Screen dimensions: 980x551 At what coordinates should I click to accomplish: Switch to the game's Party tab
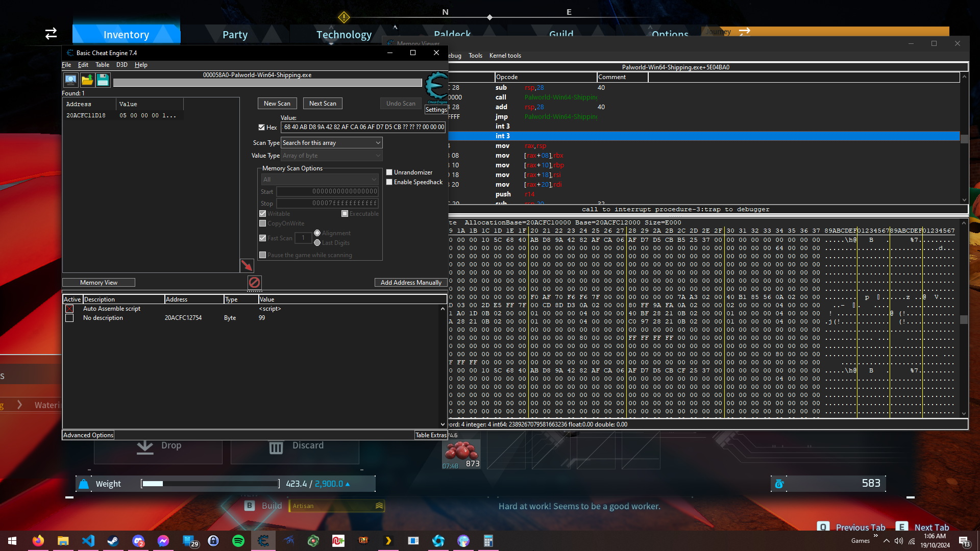click(235, 35)
